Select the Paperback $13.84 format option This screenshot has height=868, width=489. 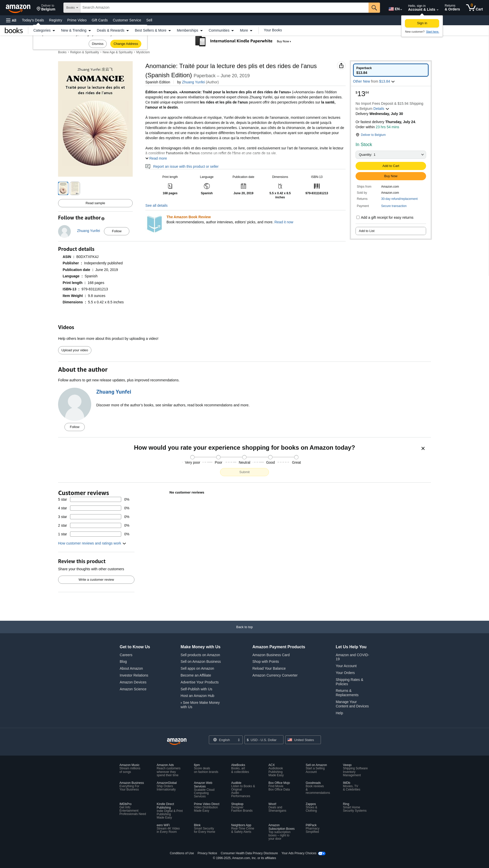point(390,70)
